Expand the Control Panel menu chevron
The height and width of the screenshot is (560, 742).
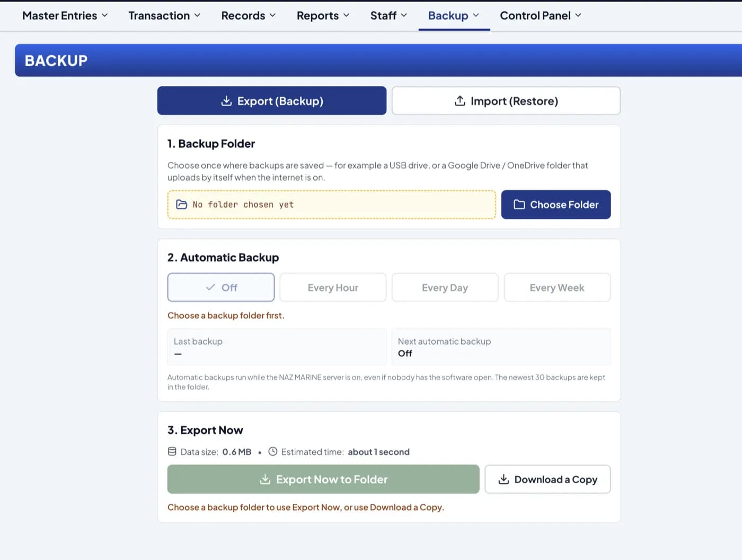(578, 15)
